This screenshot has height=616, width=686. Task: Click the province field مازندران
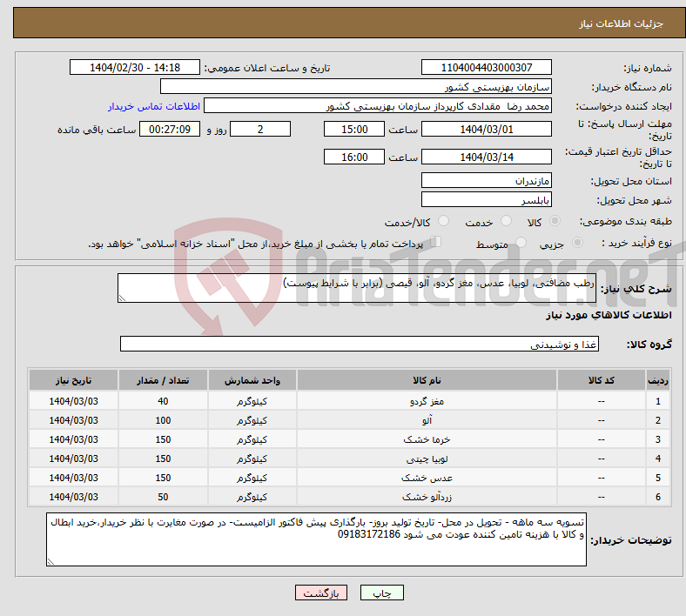coord(486,181)
